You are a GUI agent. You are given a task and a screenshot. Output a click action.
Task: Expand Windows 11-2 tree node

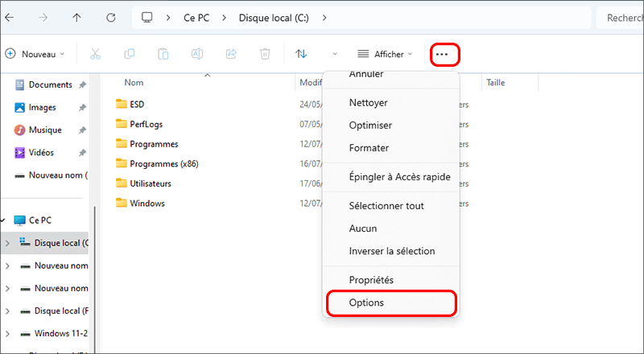(x=7, y=334)
